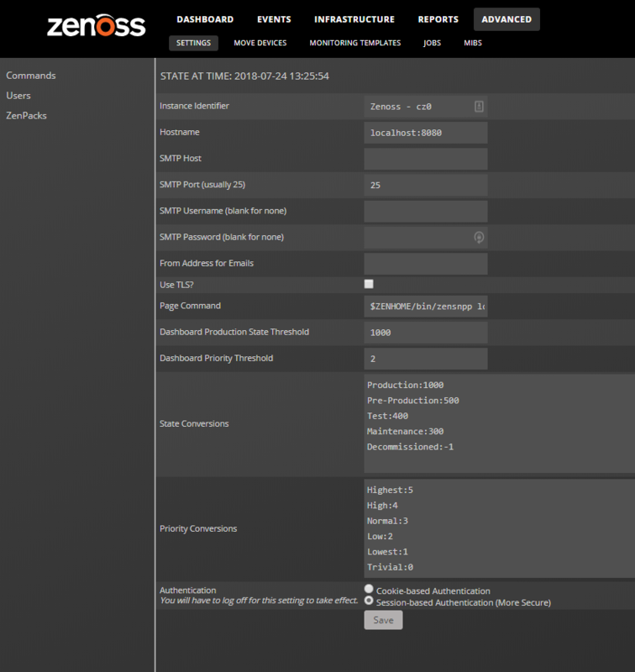Click the SMTP Port field with 25

click(x=426, y=185)
